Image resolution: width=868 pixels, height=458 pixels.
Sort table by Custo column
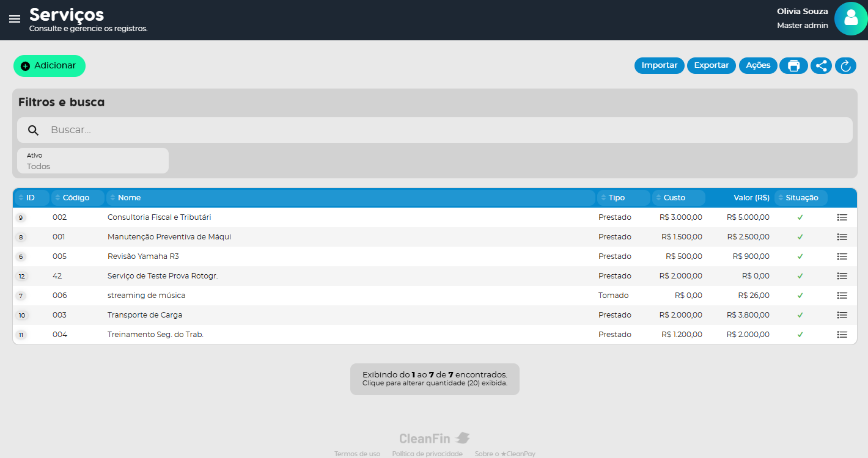[674, 198]
